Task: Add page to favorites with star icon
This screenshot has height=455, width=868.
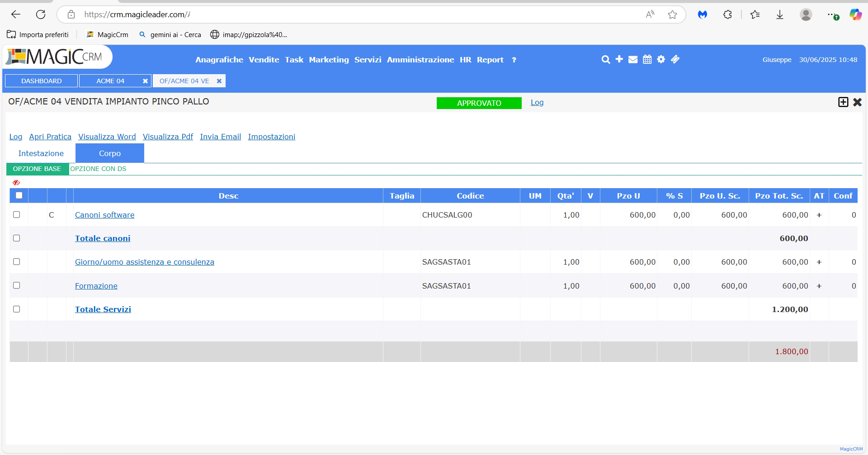Action: click(x=672, y=14)
